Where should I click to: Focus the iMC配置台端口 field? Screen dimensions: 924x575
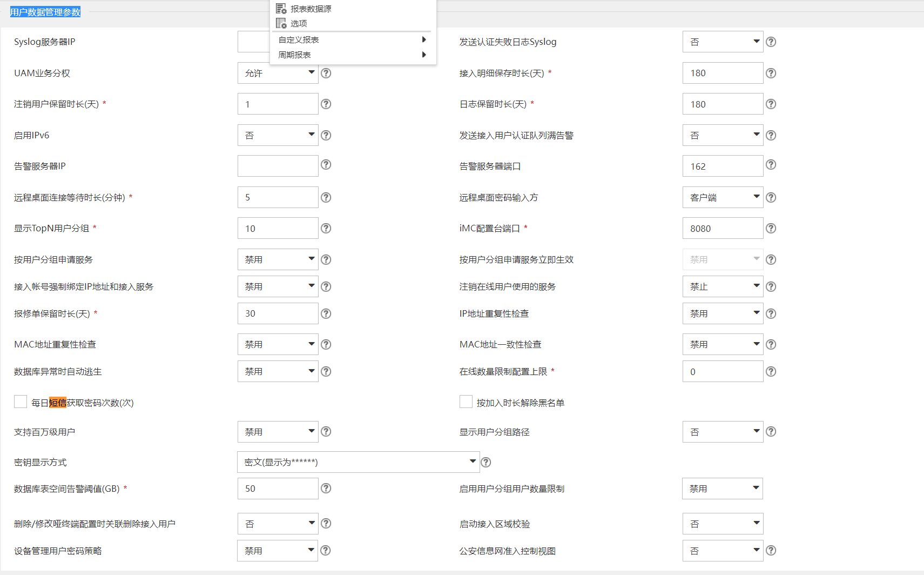tap(723, 228)
